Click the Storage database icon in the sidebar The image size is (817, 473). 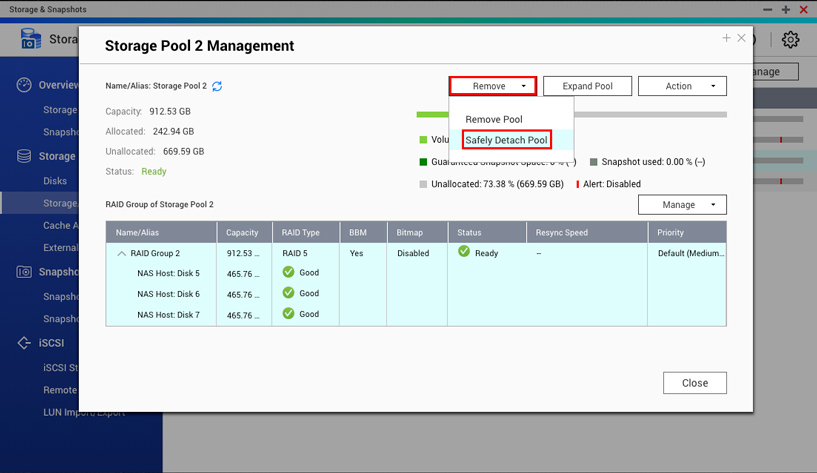point(24,156)
